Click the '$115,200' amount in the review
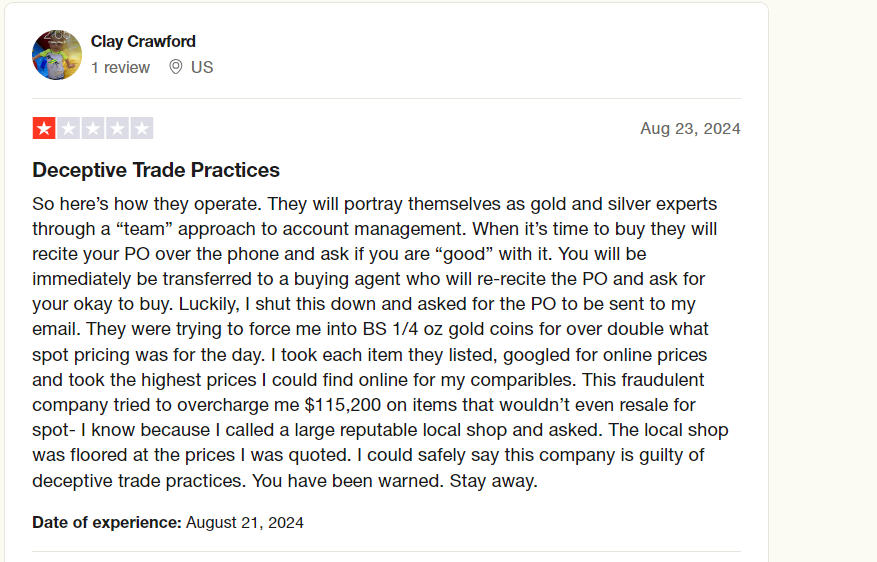This screenshot has height=562, width=877. click(x=343, y=405)
